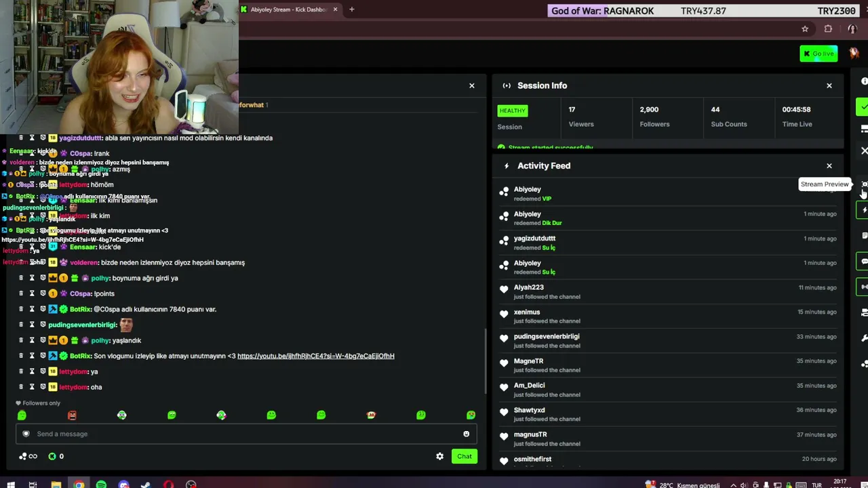Delete the C0spa '!points' message
Viewport: 868px width, 488px height.
pyautogui.click(x=21, y=293)
